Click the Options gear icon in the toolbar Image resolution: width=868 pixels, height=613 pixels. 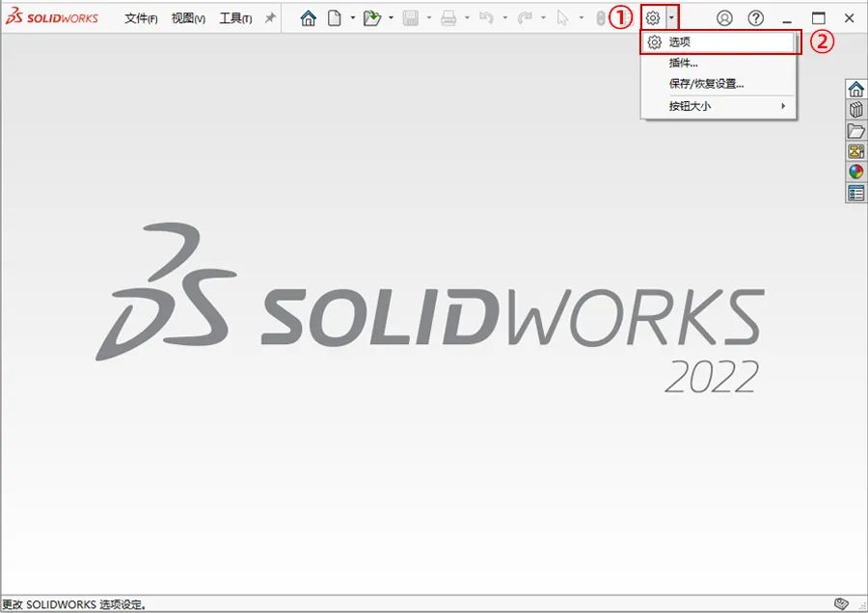point(653,18)
